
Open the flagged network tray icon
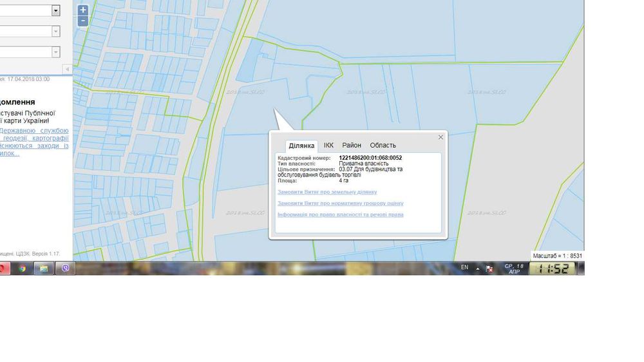pyautogui.click(x=489, y=269)
